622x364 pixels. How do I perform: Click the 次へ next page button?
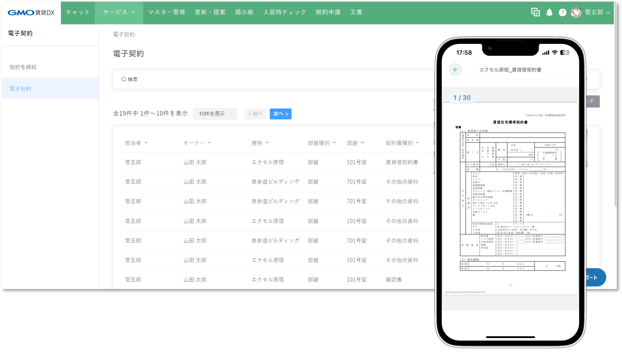tap(280, 114)
